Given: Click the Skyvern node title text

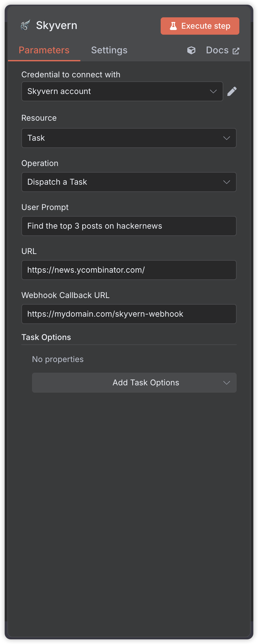Looking at the screenshot, I should coord(57,25).
